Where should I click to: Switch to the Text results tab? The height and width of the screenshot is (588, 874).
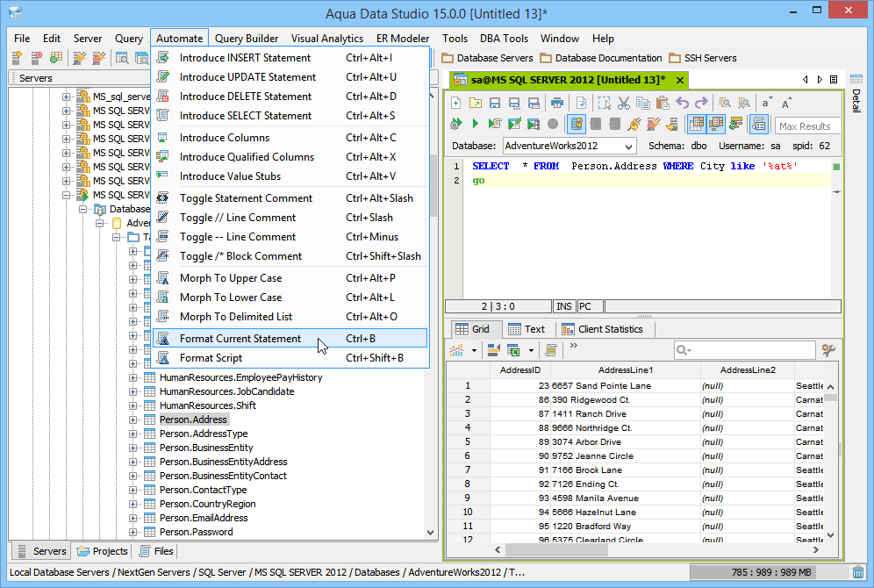click(x=527, y=329)
